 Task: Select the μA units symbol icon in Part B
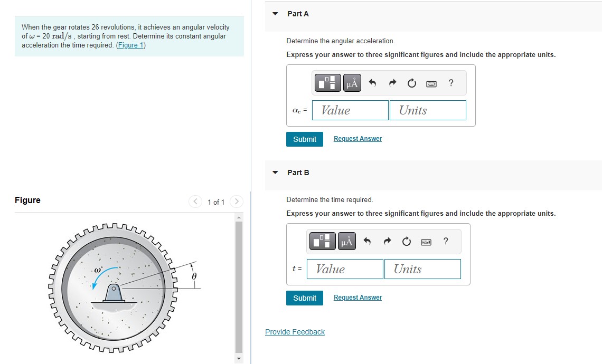[x=346, y=241]
